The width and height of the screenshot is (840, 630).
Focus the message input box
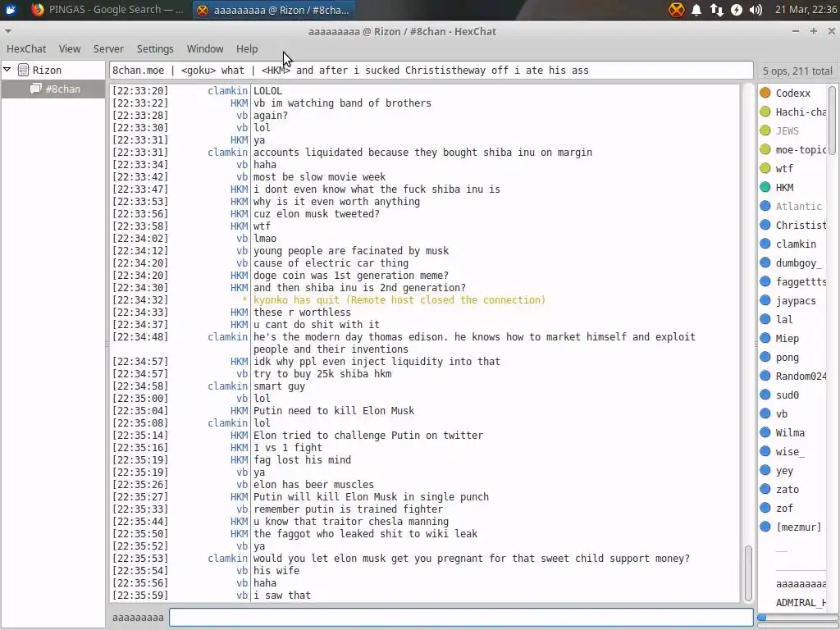click(461, 617)
